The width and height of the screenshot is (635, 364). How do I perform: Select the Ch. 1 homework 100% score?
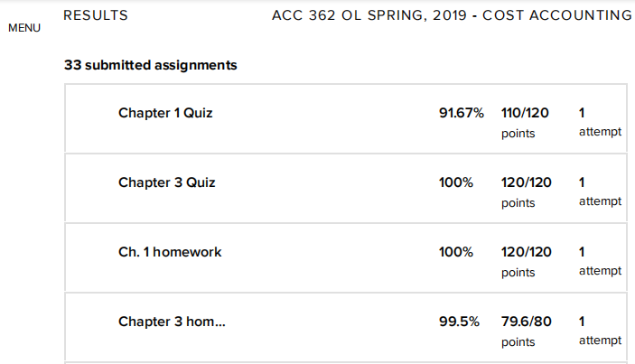(455, 252)
